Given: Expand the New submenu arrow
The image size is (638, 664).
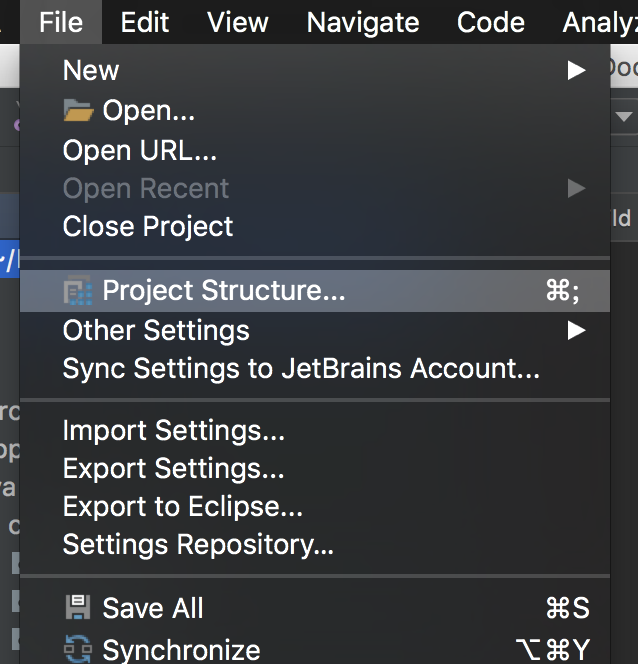Looking at the screenshot, I should pyautogui.click(x=576, y=70).
